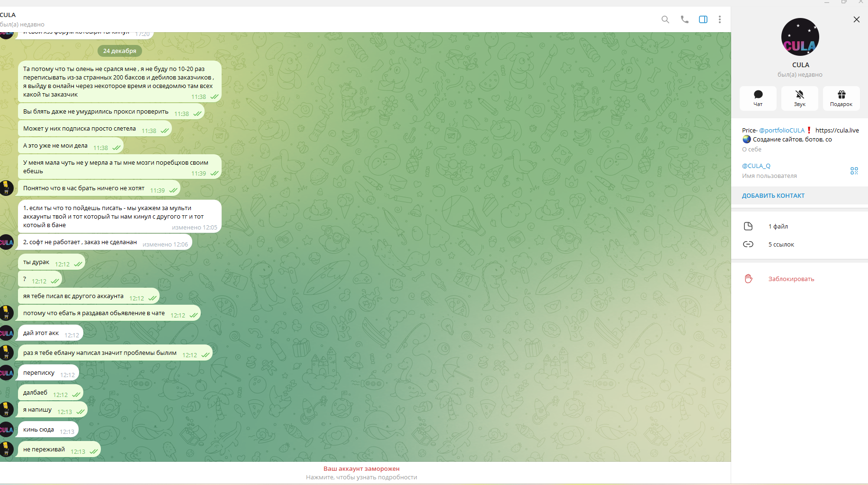
Task: Select the message 'я напишу'
Action: tap(53, 410)
